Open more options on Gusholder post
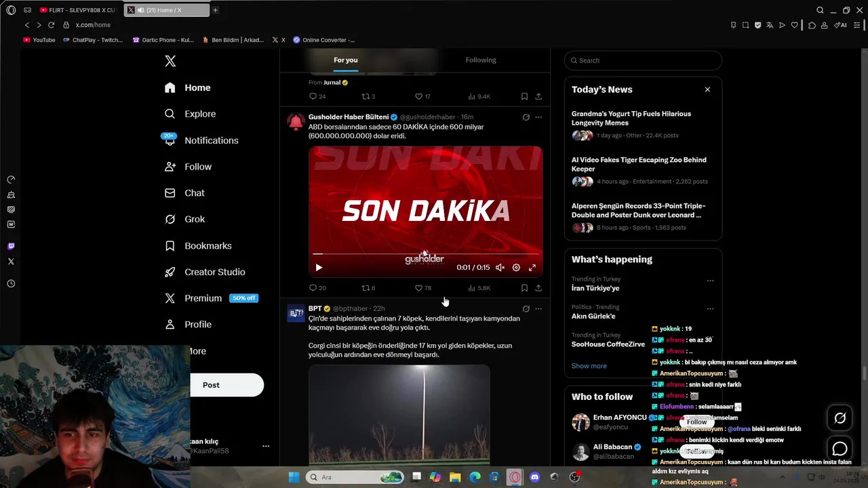 (x=538, y=117)
